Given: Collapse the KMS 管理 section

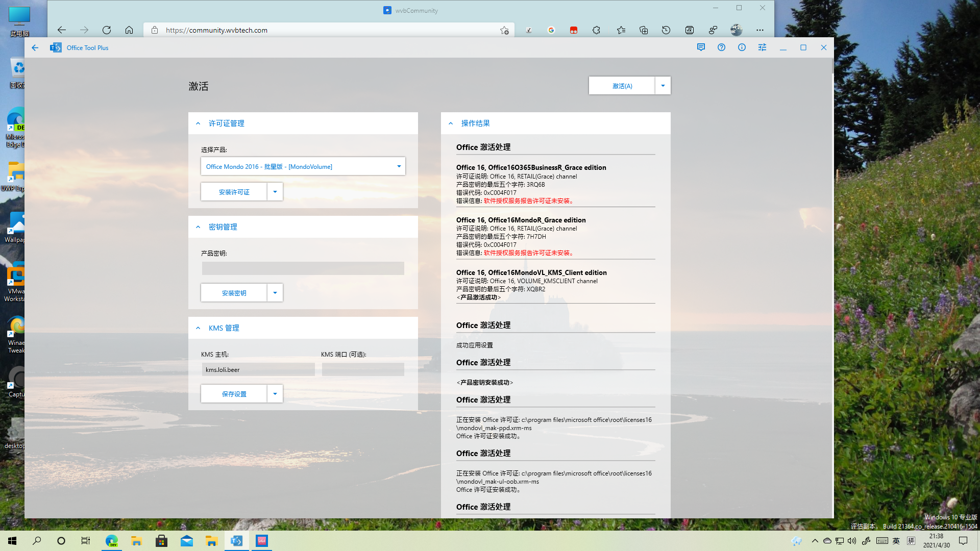Looking at the screenshot, I should [x=198, y=328].
